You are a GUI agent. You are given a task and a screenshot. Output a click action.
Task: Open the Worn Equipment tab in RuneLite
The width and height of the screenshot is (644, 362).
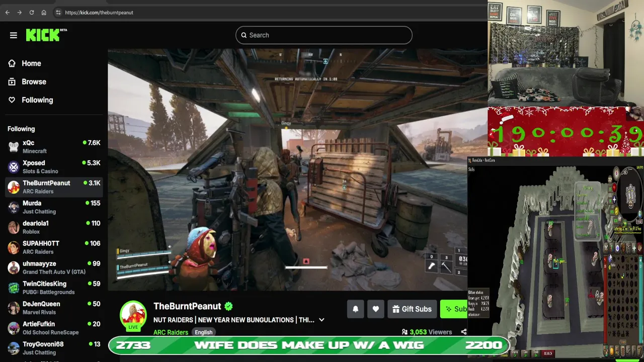628,248
